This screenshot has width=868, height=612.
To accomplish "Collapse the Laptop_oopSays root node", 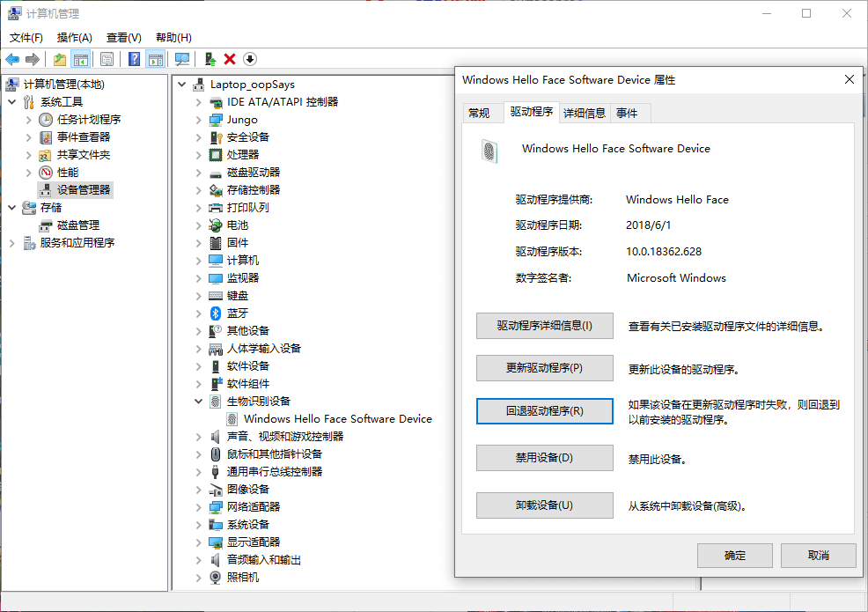I will click(x=182, y=85).
